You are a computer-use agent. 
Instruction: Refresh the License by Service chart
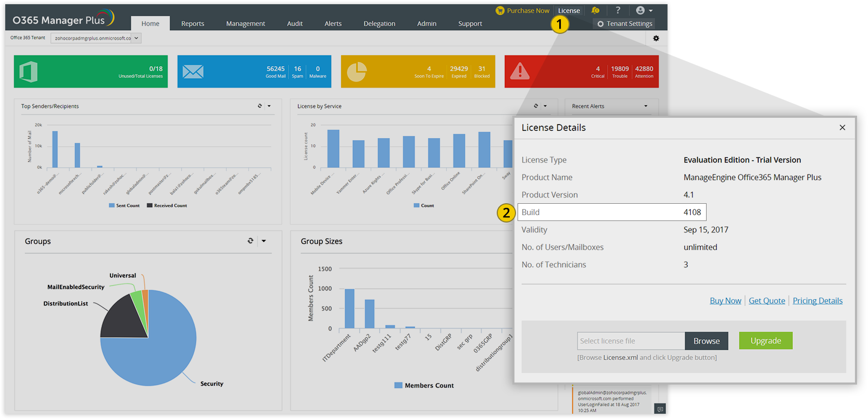coord(536,106)
